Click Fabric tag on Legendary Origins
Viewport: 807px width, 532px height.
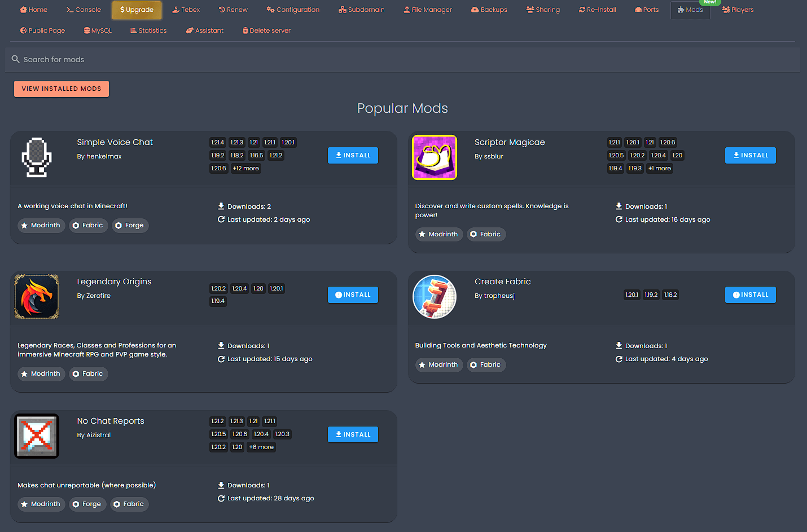(x=88, y=373)
